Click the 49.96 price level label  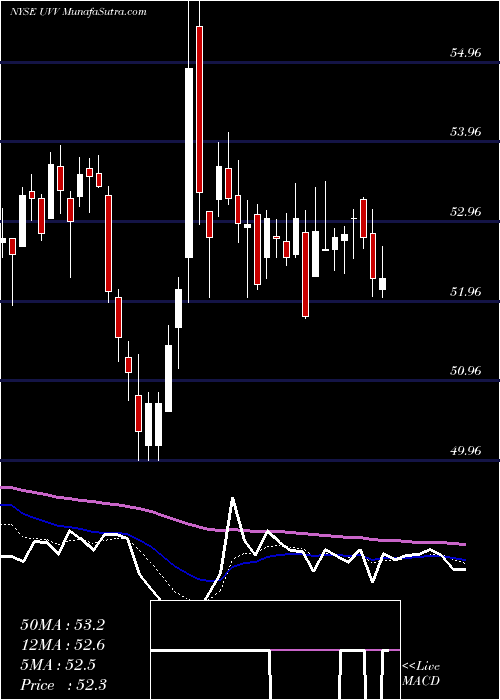click(465, 450)
